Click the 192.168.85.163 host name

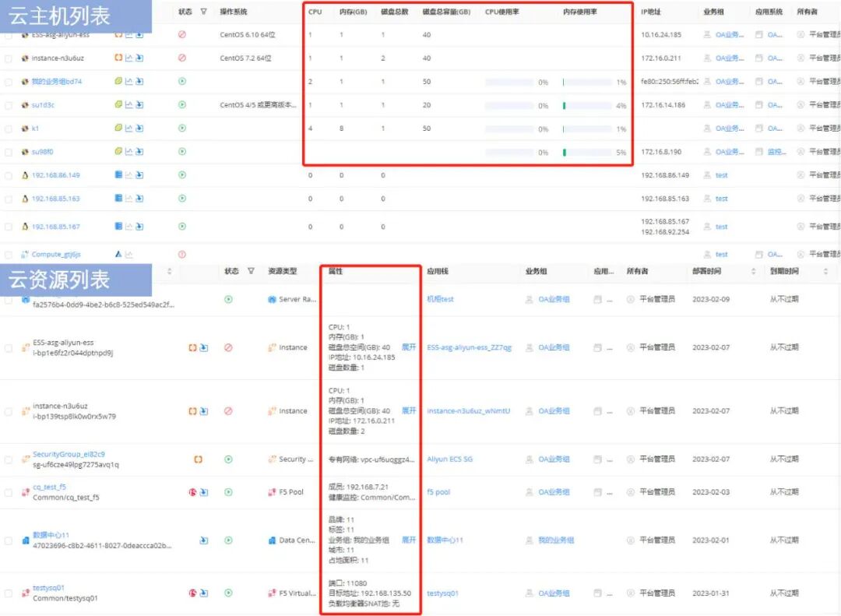pos(56,199)
